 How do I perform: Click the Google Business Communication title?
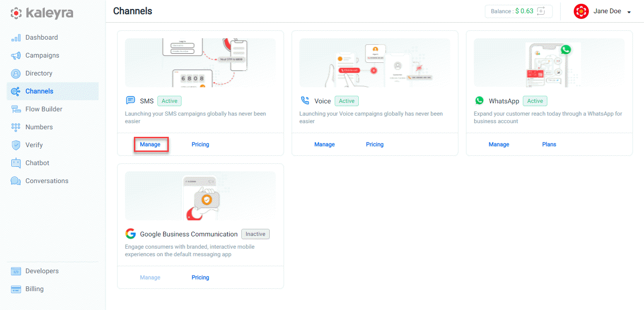189,234
